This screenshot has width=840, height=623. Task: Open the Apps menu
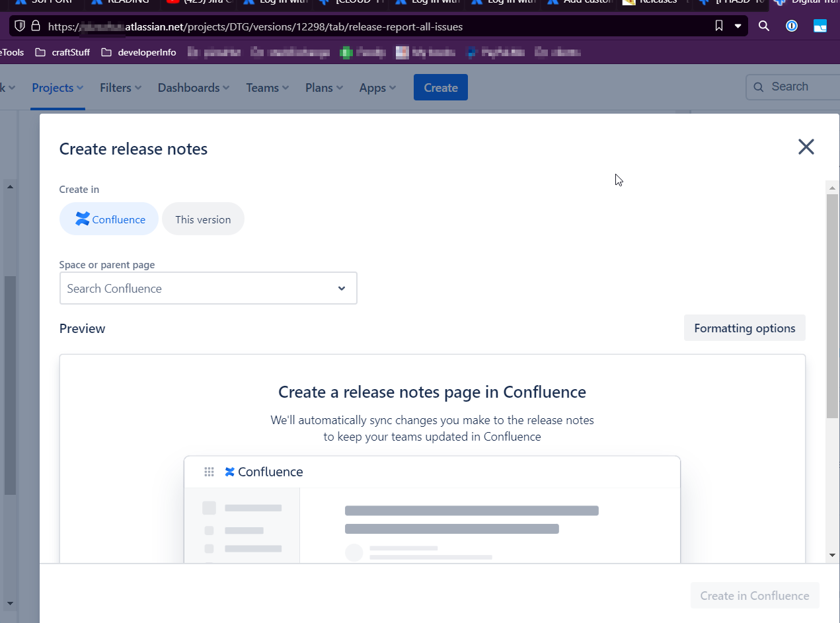(x=377, y=87)
